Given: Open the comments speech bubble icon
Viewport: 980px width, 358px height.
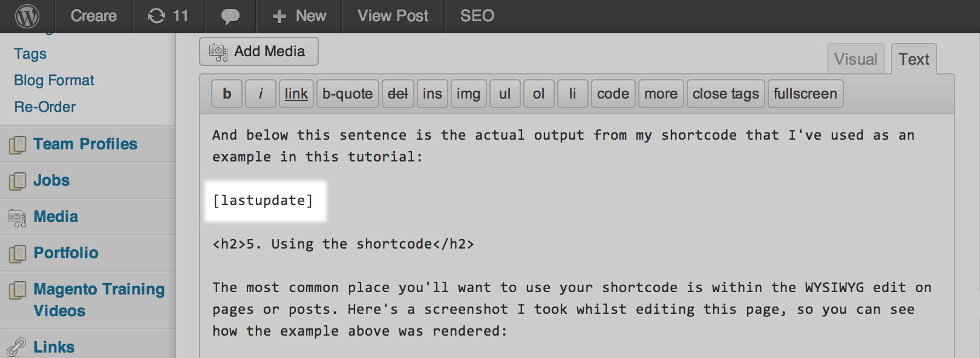Looking at the screenshot, I should click(230, 17).
